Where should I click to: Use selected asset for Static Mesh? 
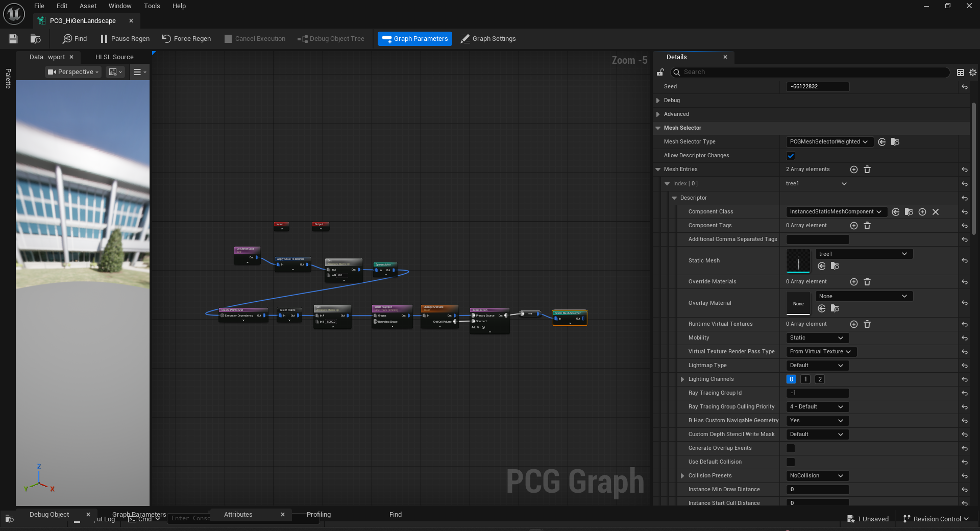[821, 266]
